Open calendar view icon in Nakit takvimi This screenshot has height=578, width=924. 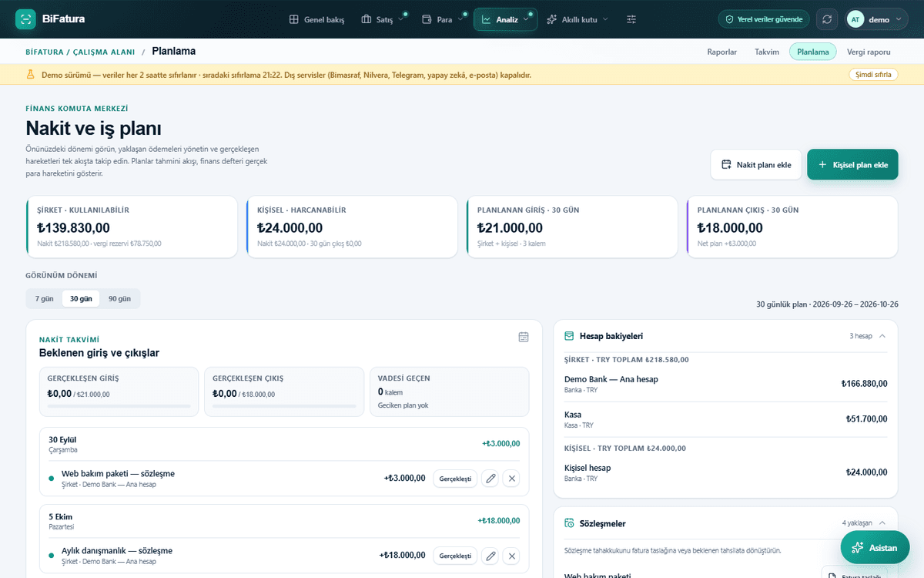coord(524,337)
